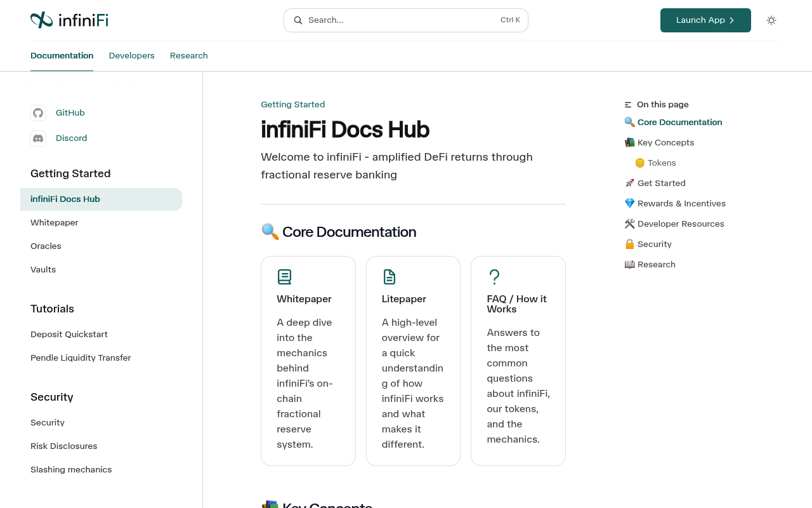Click the Whitepaper card book icon
The image size is (812, 508).
pyautogui.click(x=284, y=277)
